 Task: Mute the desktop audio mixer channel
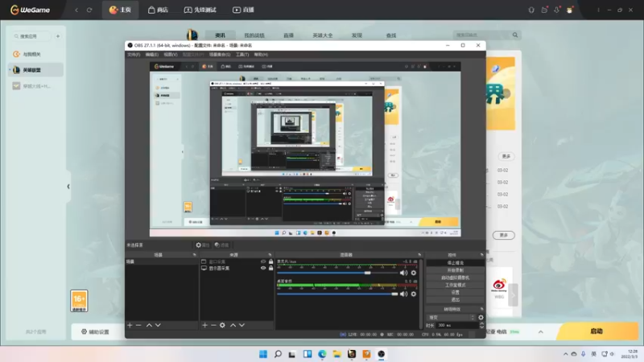[404, 294]
